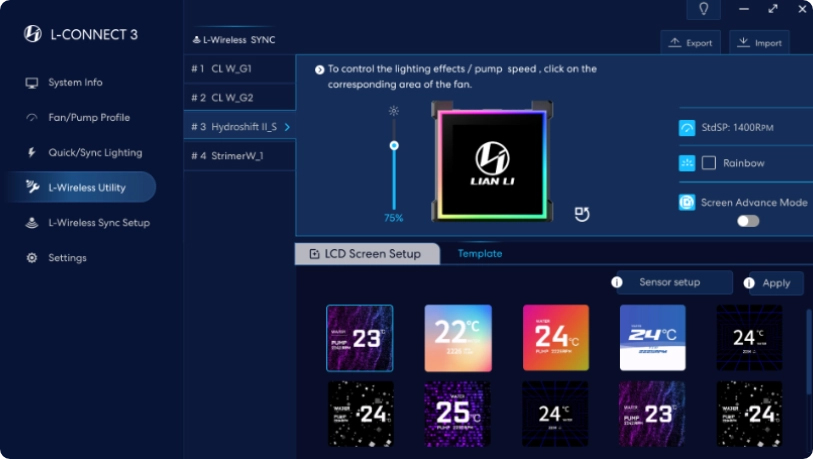The height and width of the screenshot is (459, 813).
Task: Expand the #3 Hydroshift II_S device arrow
Action: tap(288, 127)
